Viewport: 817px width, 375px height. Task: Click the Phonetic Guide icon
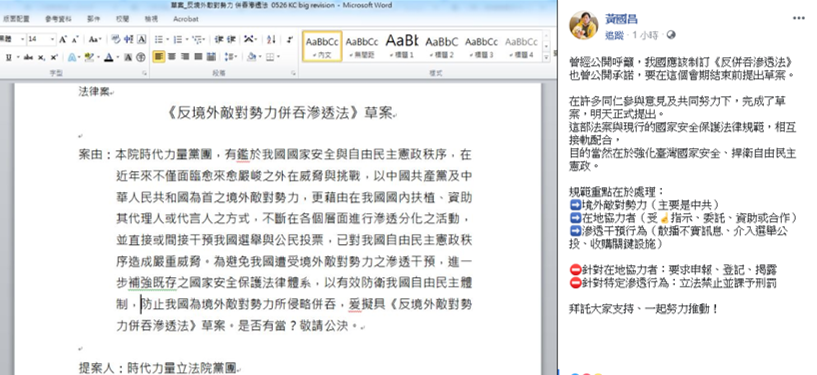pos(128,39)
